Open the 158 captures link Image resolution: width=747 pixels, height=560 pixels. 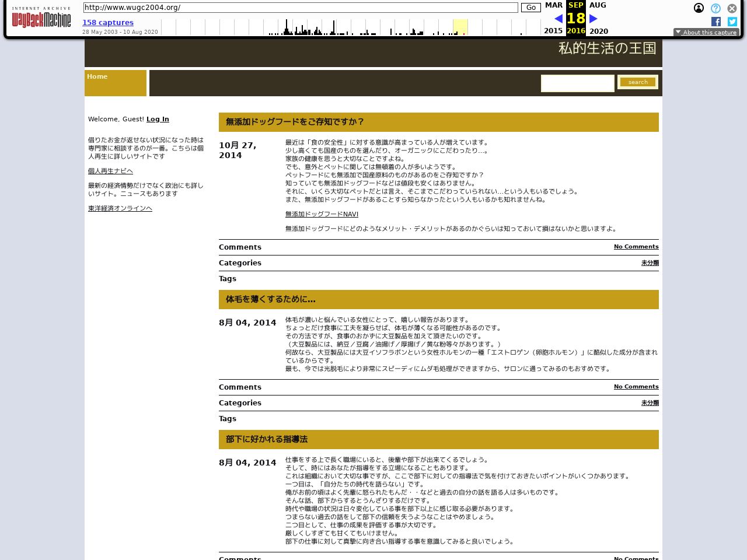tap(108, 23)
